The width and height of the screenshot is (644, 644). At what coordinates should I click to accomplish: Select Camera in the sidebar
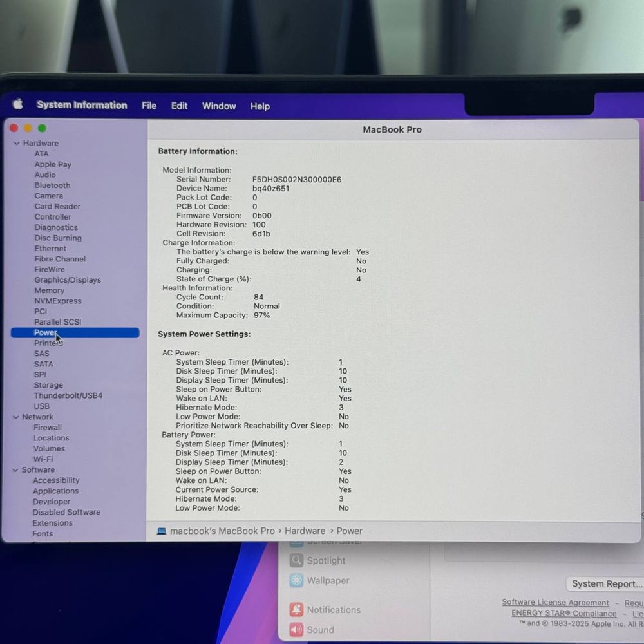[49, 196]
